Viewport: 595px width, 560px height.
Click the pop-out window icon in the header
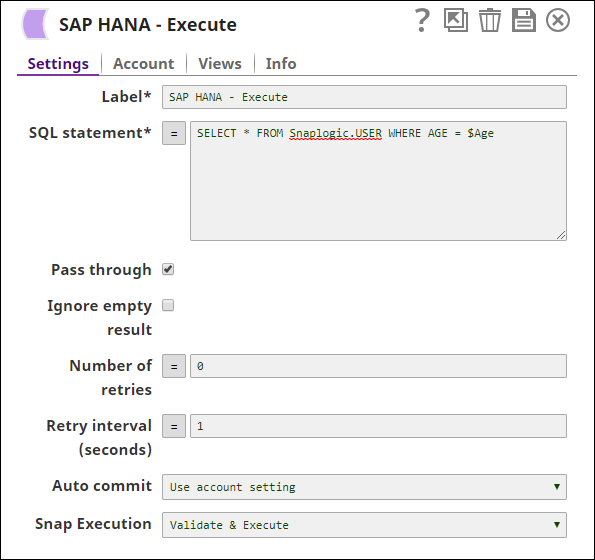coord(456,20)
